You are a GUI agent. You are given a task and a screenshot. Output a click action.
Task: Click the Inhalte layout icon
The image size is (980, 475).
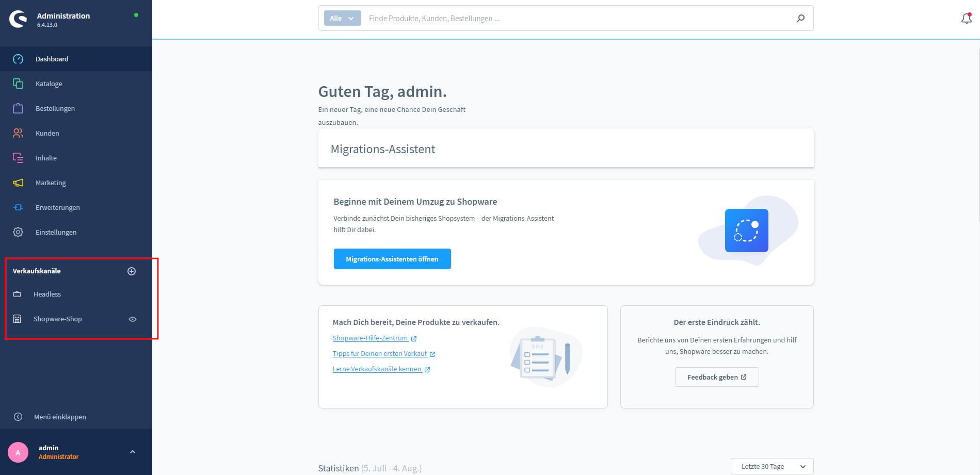coord(18,158)
